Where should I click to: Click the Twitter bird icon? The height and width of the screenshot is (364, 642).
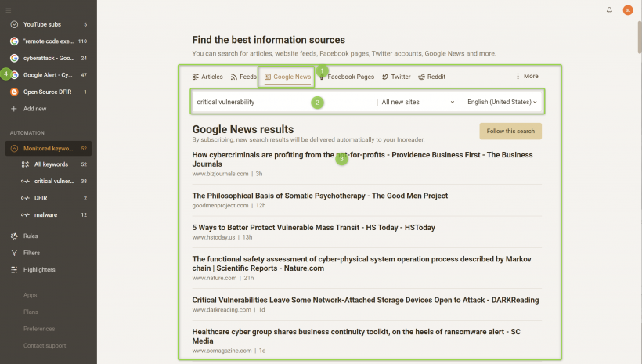[x=385, y=77]
